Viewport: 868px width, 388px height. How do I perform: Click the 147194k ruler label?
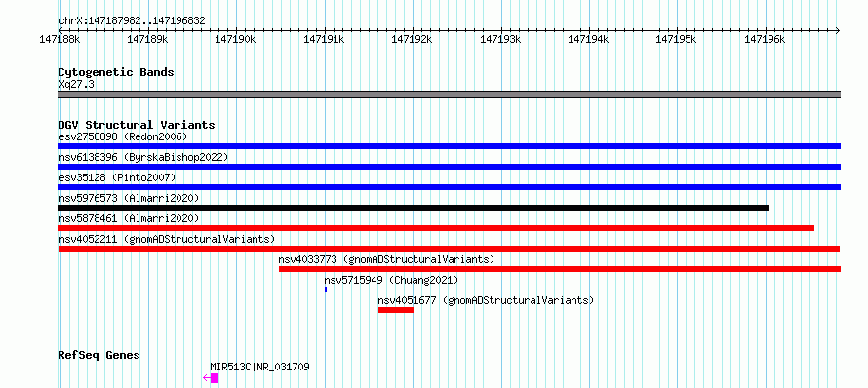click(x=589, y=39)
